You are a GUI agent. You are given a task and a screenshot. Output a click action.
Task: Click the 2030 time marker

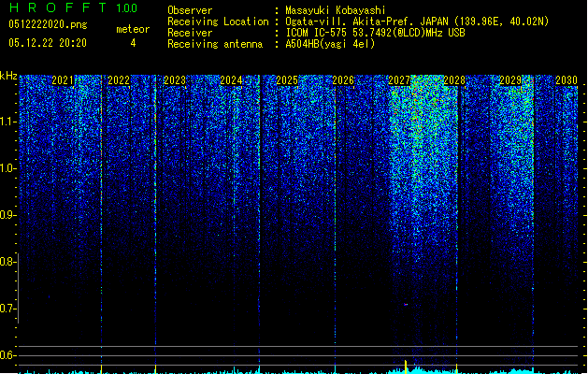(x=566, y=80)
